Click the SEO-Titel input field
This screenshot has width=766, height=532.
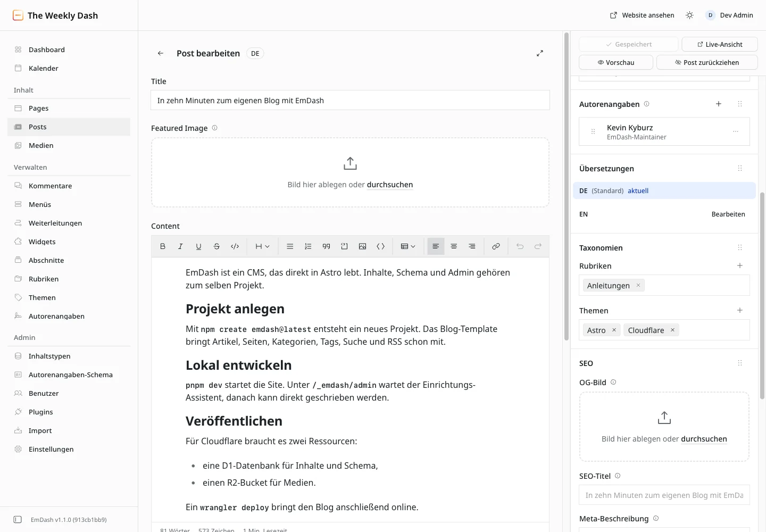click(x=664, y=495)
